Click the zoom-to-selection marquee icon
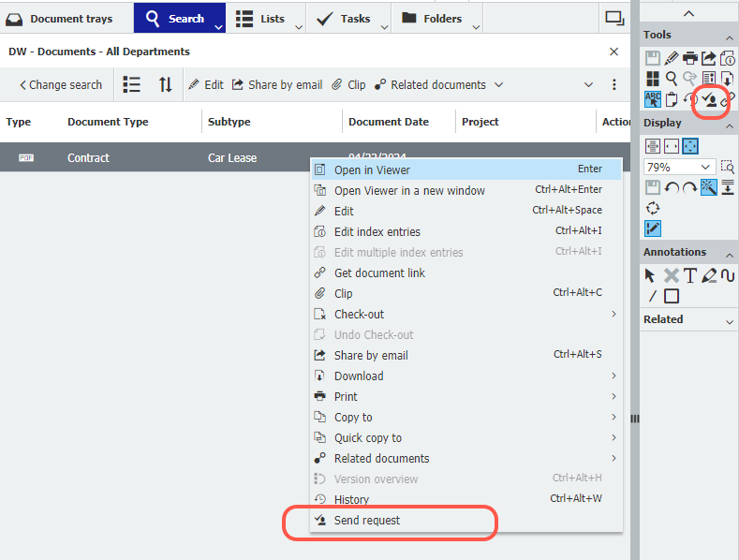The image size is (739, 560). tap(727, 167)
